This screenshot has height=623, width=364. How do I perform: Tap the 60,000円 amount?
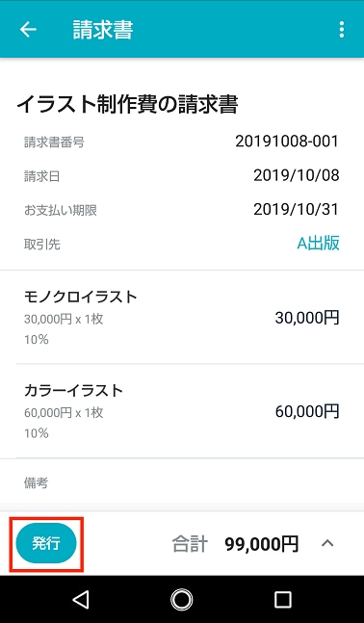tap(307, 411)
